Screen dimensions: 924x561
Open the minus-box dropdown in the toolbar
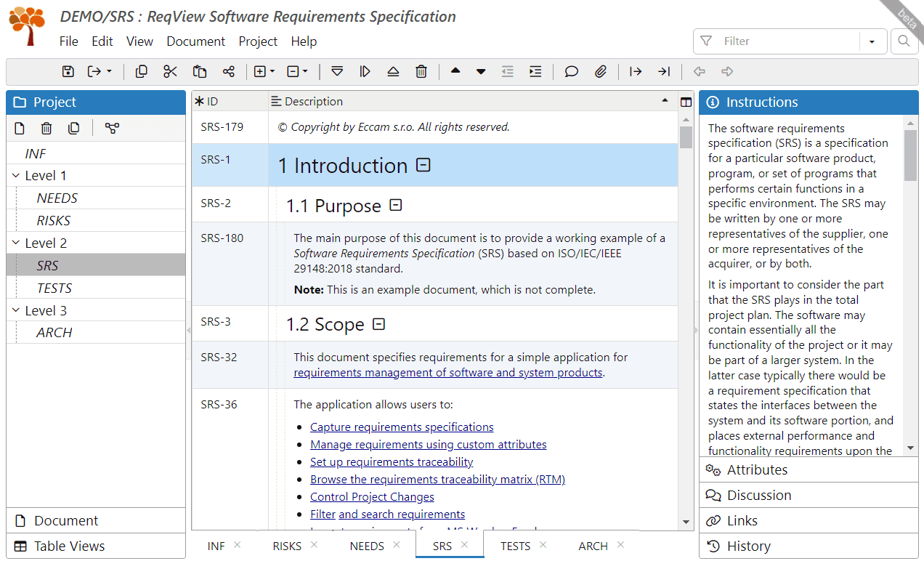coord(297,71)
